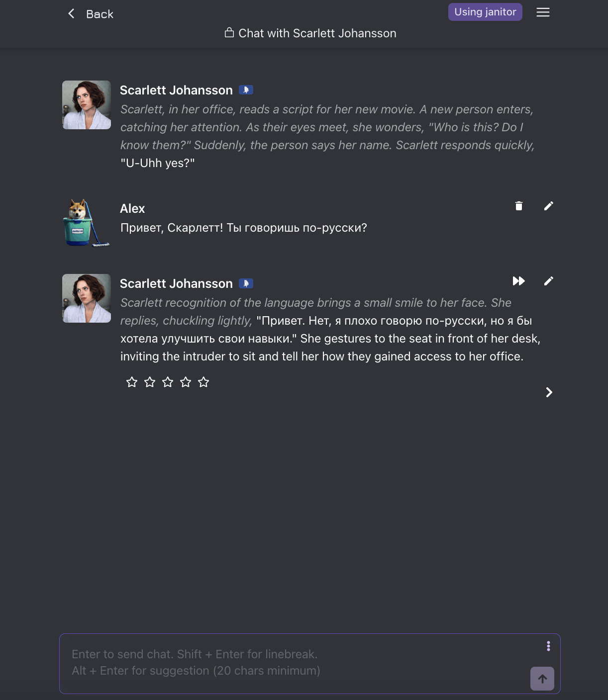Rate the reply five stars
Screen dimensions: 608x700
pyautogui.click(x=203, y=382)
